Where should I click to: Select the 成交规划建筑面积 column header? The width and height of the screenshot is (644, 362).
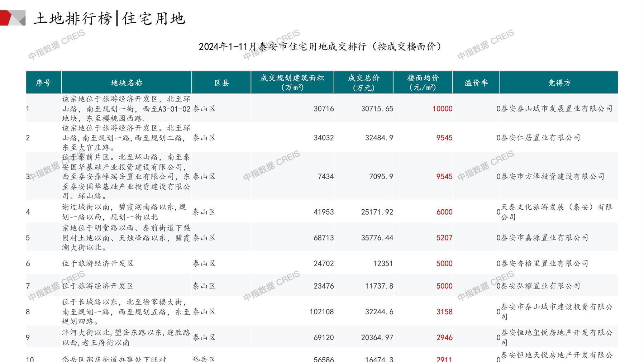(292, 83)
